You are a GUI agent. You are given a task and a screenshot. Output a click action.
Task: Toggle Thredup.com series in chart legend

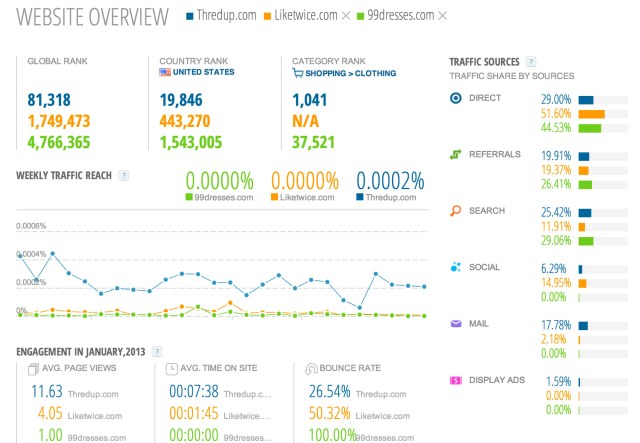point(387,198)
